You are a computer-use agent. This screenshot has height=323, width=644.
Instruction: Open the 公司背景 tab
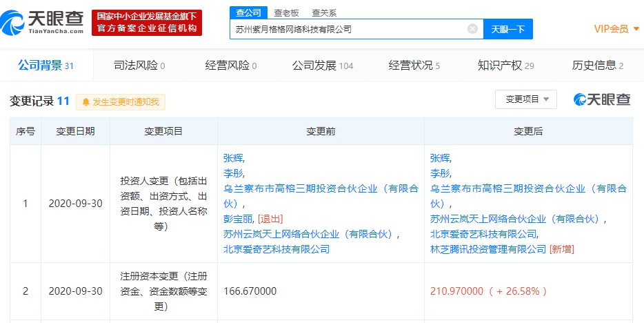coord(46,65)
